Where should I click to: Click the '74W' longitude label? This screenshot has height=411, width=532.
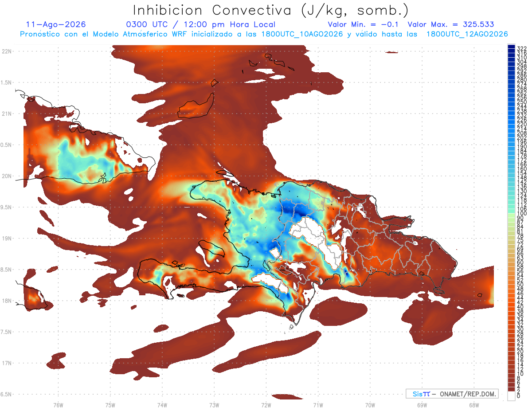(162, 404)
